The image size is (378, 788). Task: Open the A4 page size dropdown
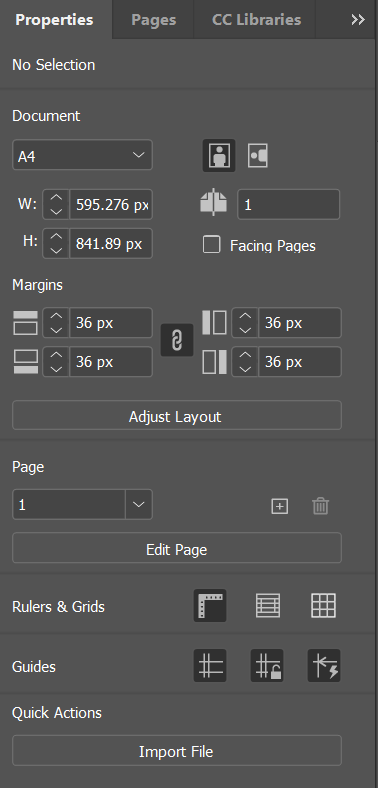[x=82, y=155]
